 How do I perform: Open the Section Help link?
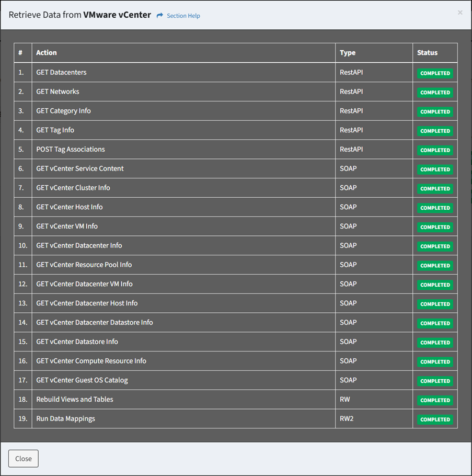(183, 16)
